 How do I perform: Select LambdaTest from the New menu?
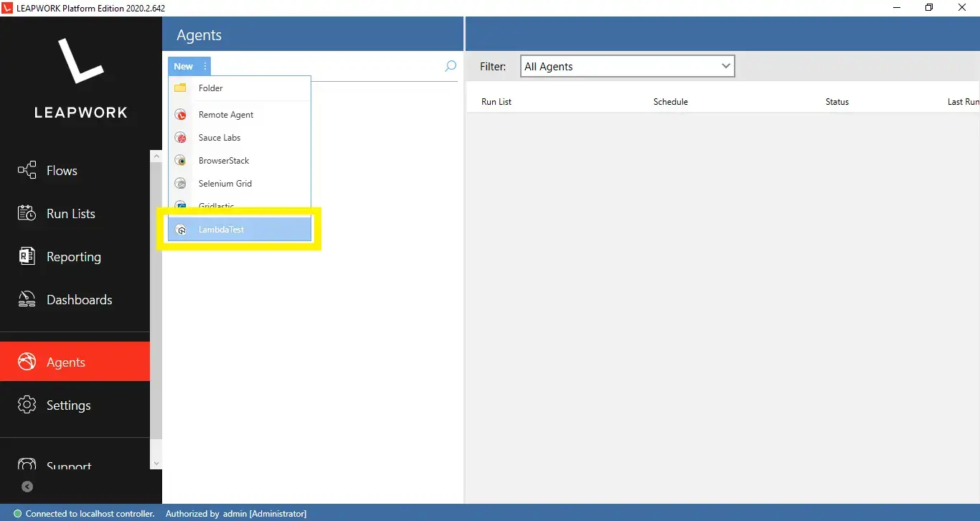coord(221,229)
